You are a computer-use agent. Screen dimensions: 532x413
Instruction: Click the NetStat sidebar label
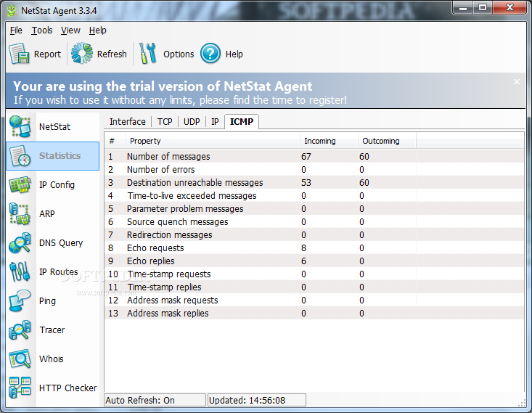[x=54, y=126]
